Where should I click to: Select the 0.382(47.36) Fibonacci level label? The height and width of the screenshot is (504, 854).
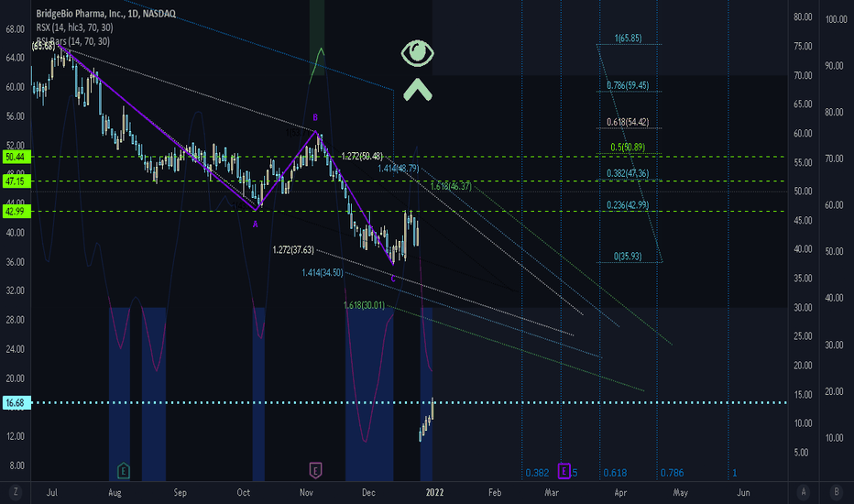(x=628, y=174)
